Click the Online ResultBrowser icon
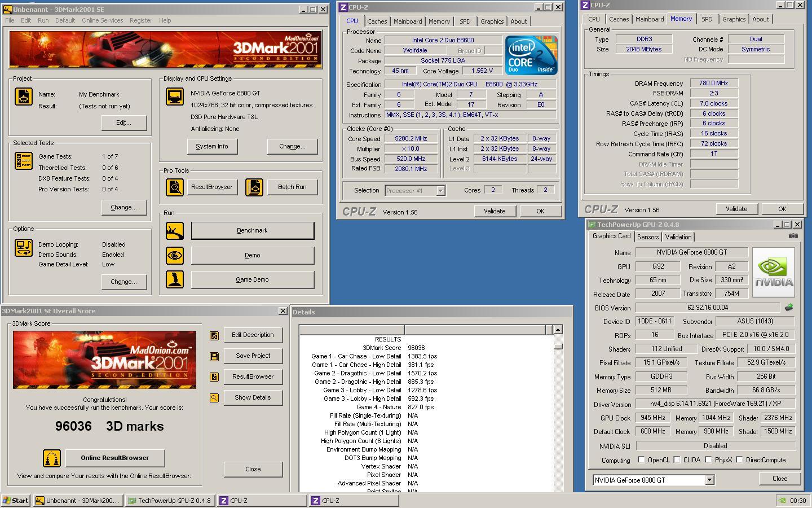812x508 pixels. [x=52, y=458]
